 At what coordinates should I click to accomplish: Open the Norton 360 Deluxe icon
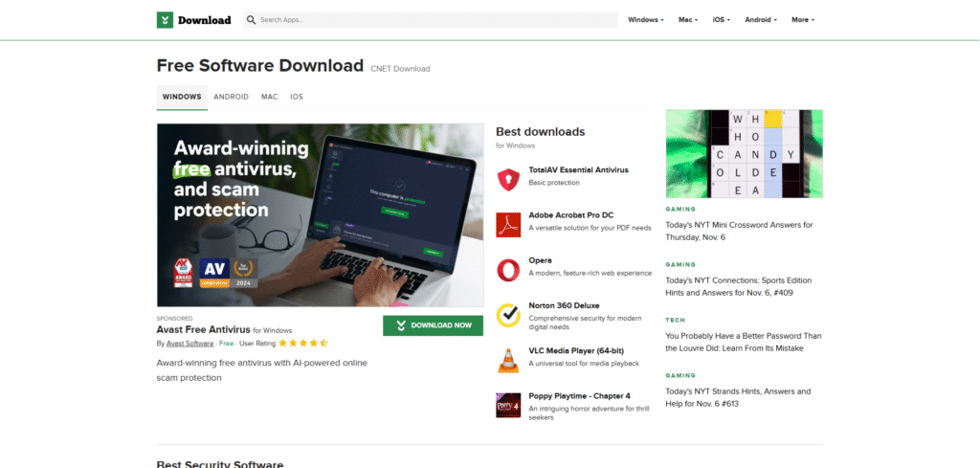coord(508,316)
